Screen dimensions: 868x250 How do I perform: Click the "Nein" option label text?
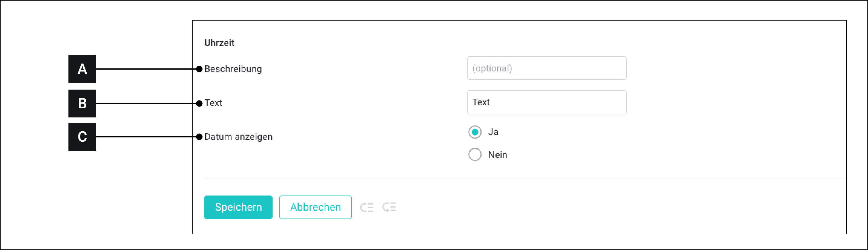[497, 155]
